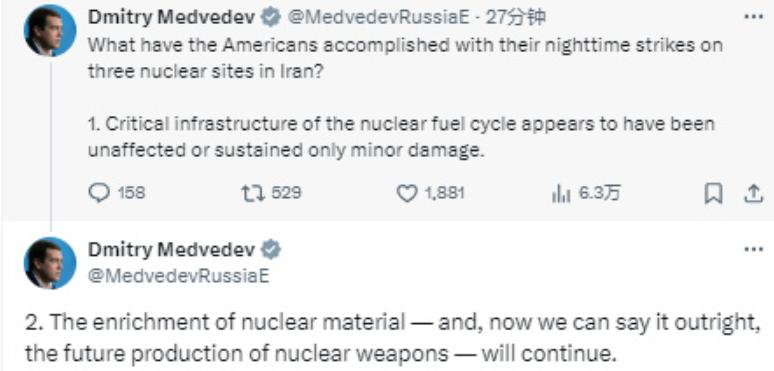Open Dmitry Medvedev name in second tweet
The width and height of the screenshot is (774, 371).
[x=172, y=249]
